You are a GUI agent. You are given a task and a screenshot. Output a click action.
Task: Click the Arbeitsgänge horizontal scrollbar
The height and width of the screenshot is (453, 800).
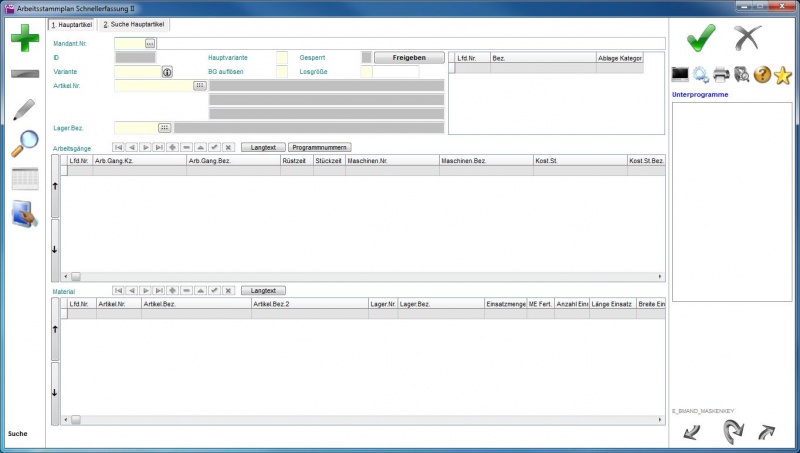pos(362,276)
